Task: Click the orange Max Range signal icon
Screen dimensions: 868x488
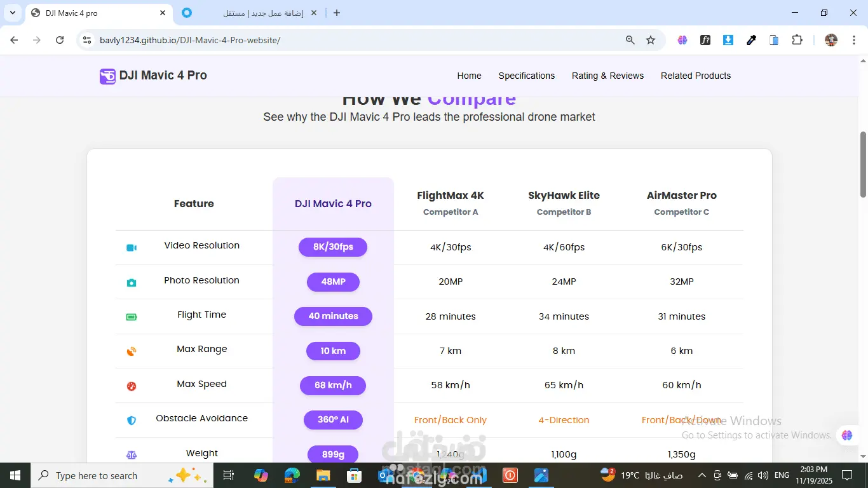Action: click(132, 351)
